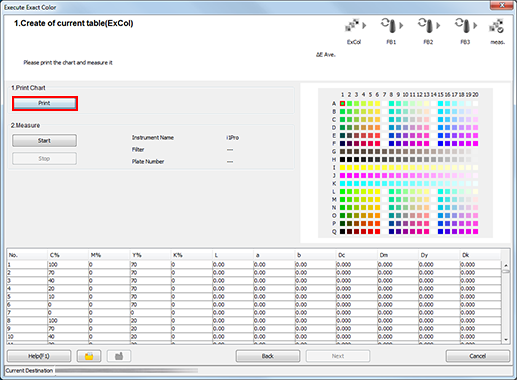This screenshot has height=380, width=517.
Task: Select C% cell 40 in row 3
Action: (68, 281)
